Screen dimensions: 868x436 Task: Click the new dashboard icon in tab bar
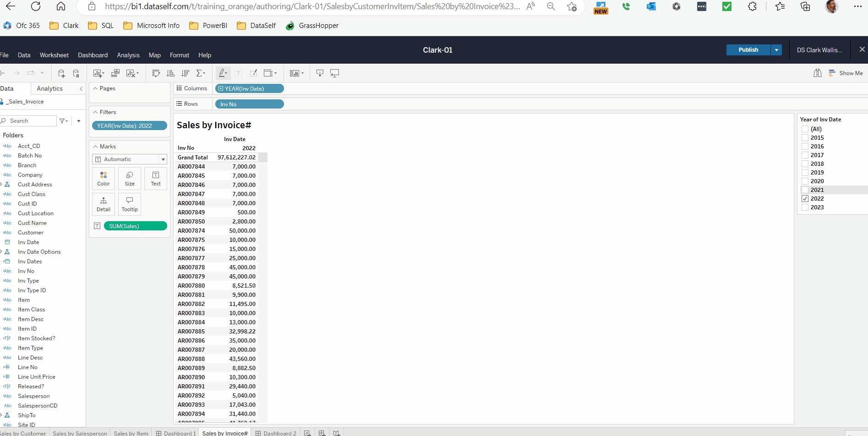tap(322, 433)
